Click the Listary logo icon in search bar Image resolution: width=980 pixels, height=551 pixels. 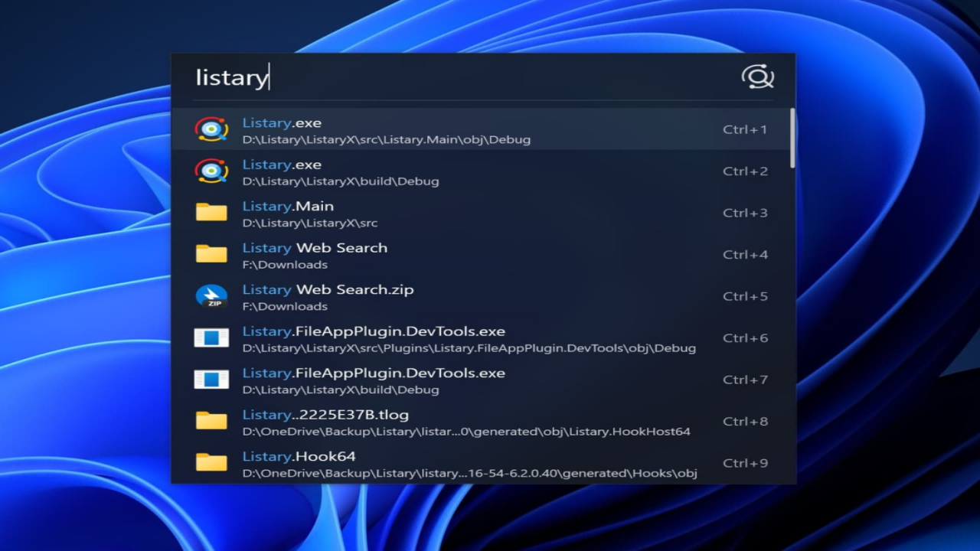click(757, 77)
